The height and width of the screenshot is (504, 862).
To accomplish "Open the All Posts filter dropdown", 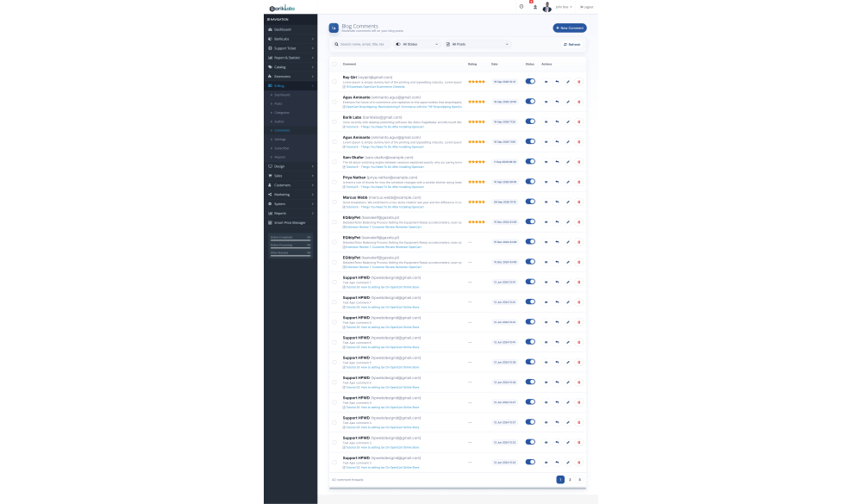I will point(478,44).
